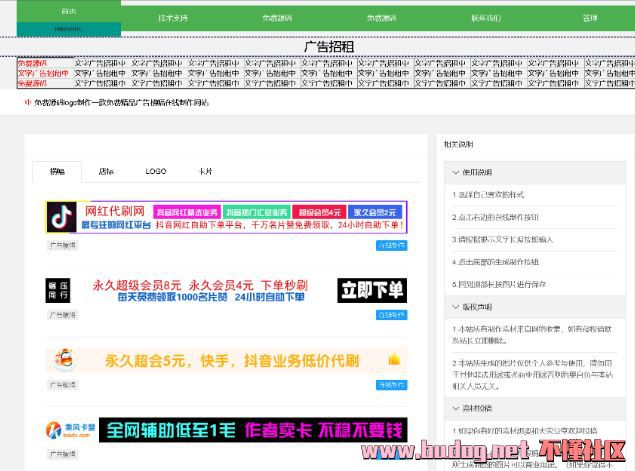The image size is (635, 471).
Task: Click the red link in the third row of the ad table
Action: coord(32,83)
